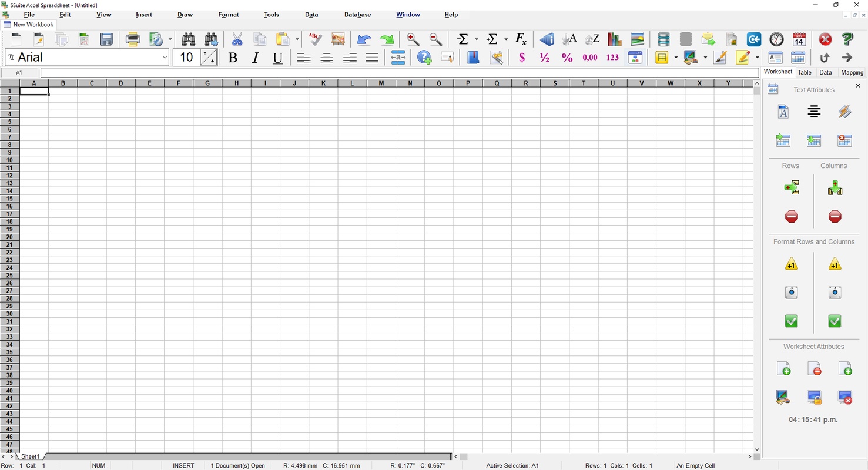
Task: Select the Sheet1 sheet tab
Action: coord(31,456)
